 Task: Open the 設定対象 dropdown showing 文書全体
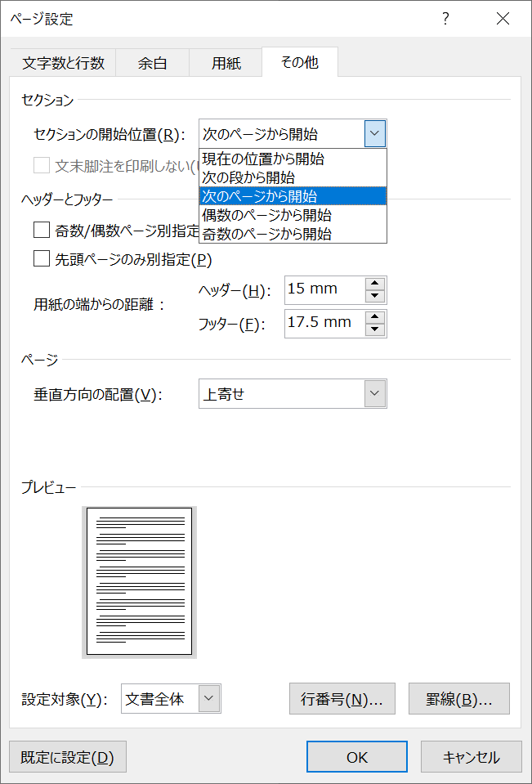(x=171, y=698)
